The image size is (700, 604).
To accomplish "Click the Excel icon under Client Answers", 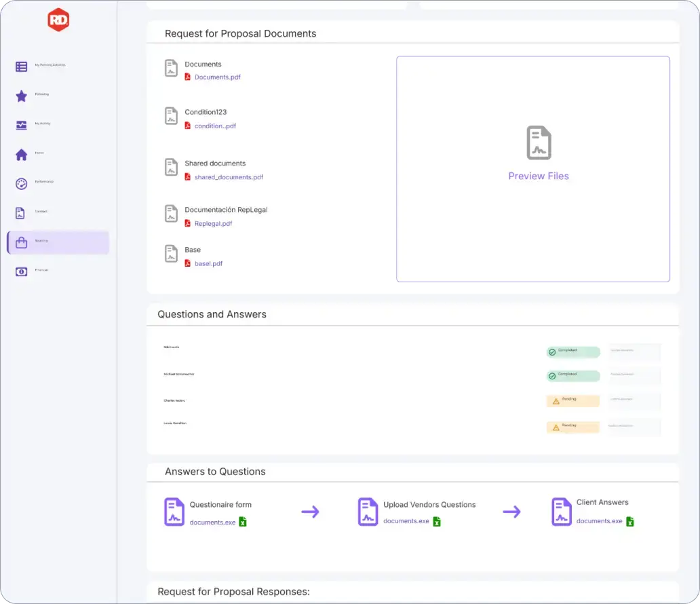I will pyautogui.click(x=630, y=522).
